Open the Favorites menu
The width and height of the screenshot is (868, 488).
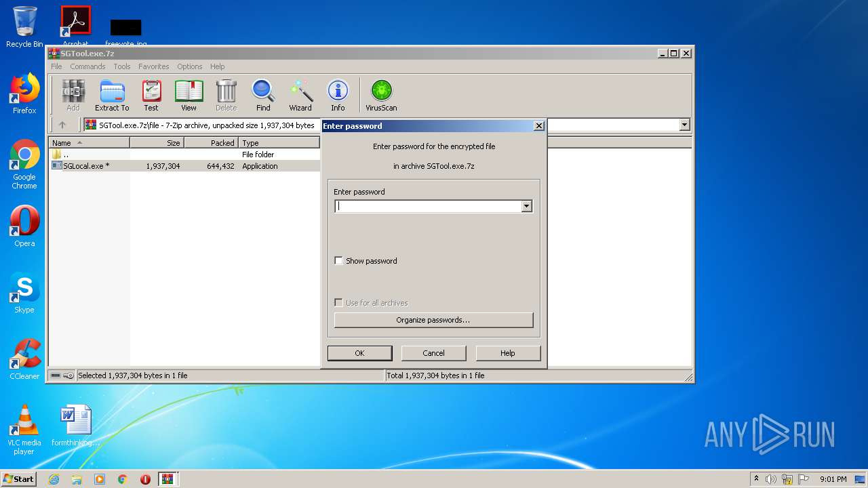pyautogui.click(x=154, y=66)
